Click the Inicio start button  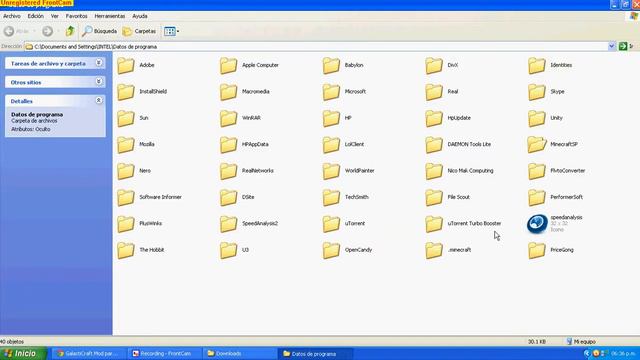pos(23,353)
